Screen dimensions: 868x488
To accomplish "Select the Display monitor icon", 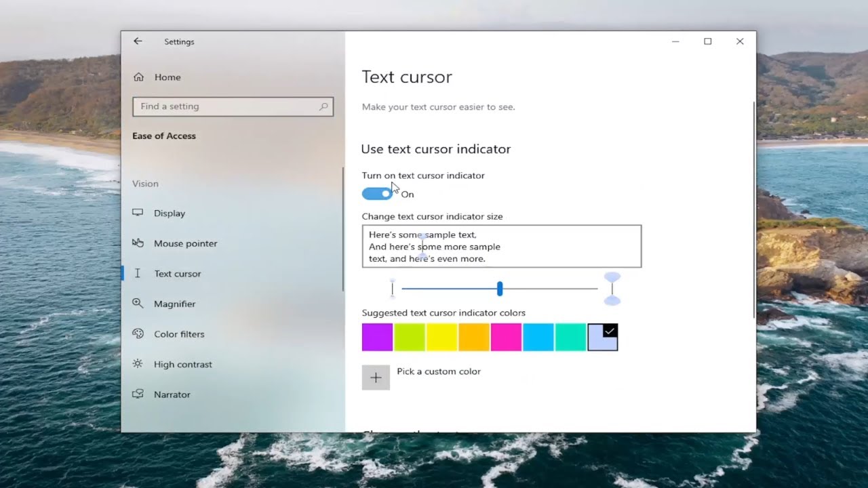I will tap(138, 213).
